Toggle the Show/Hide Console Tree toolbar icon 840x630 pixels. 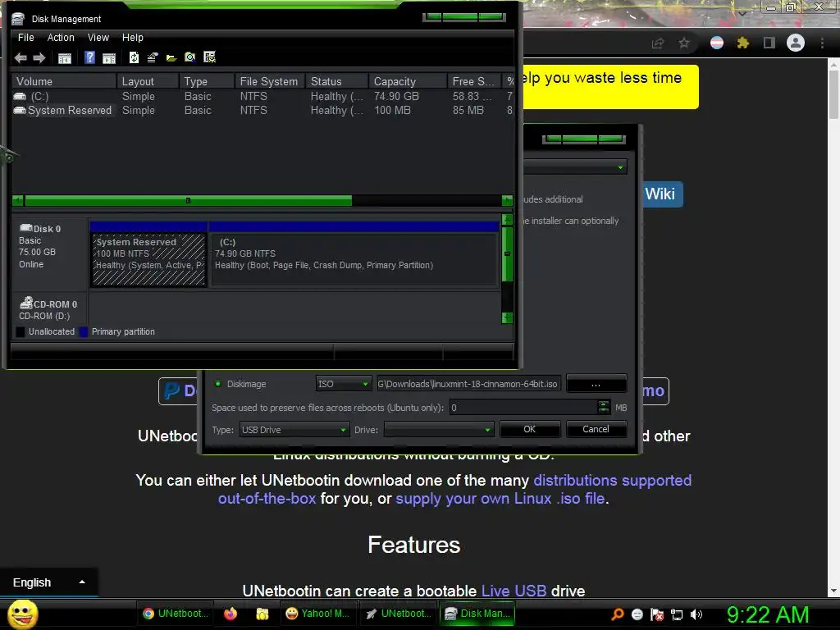tap(64, 58)
